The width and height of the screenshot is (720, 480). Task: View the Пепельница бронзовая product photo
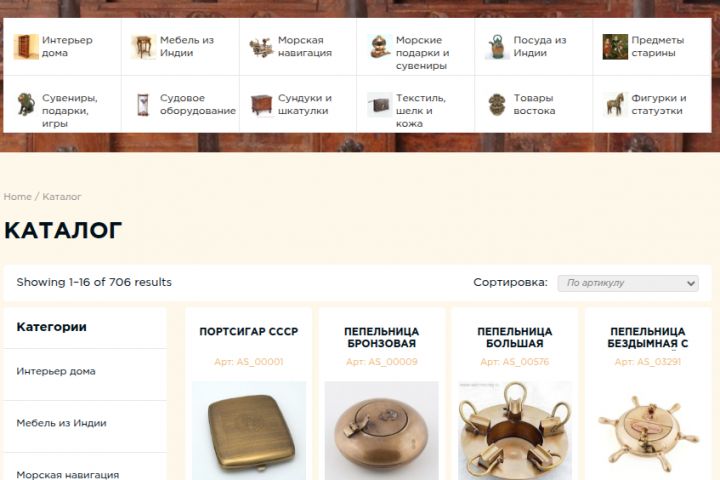pos(382,430)
